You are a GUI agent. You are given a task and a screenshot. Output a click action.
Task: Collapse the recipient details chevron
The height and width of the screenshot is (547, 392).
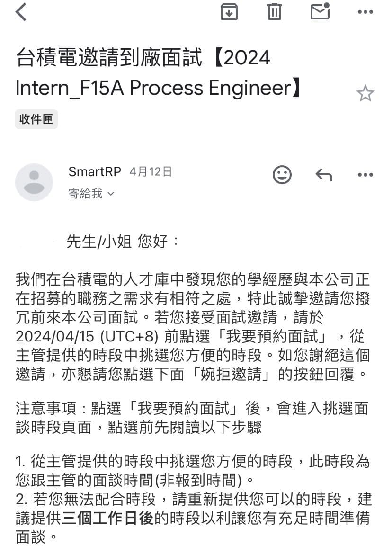tap(110, 194)
